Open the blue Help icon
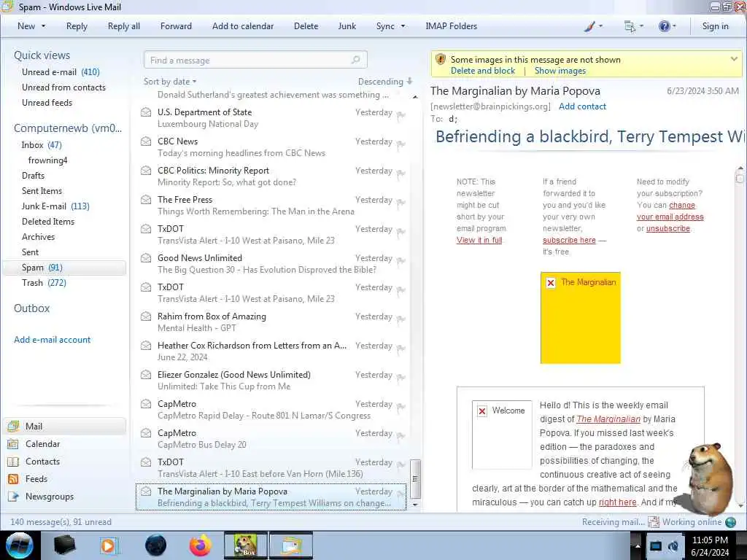The image size is (747, 560). click(664, 26)
